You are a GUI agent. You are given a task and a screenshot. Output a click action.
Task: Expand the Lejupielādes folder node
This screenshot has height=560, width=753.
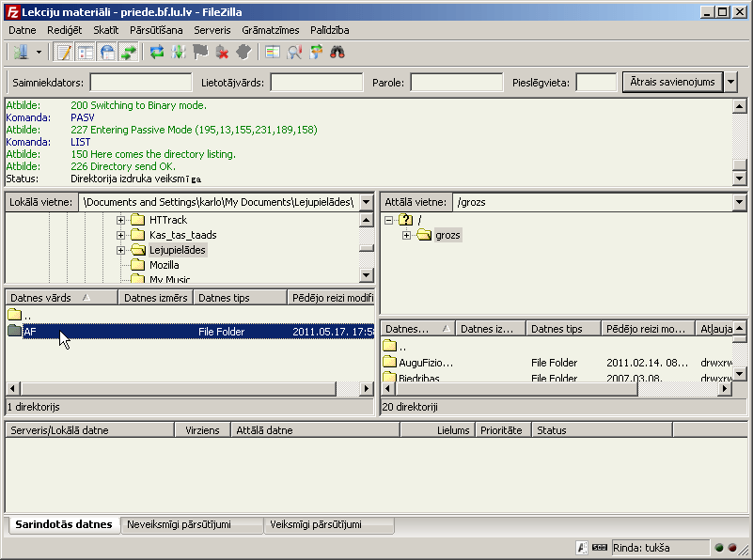(120, 250)
